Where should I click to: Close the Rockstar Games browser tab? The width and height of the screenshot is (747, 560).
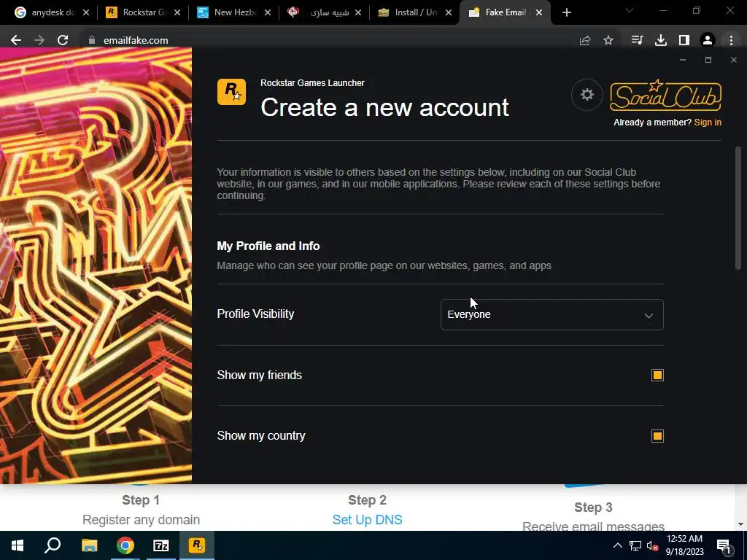point(177,13)
